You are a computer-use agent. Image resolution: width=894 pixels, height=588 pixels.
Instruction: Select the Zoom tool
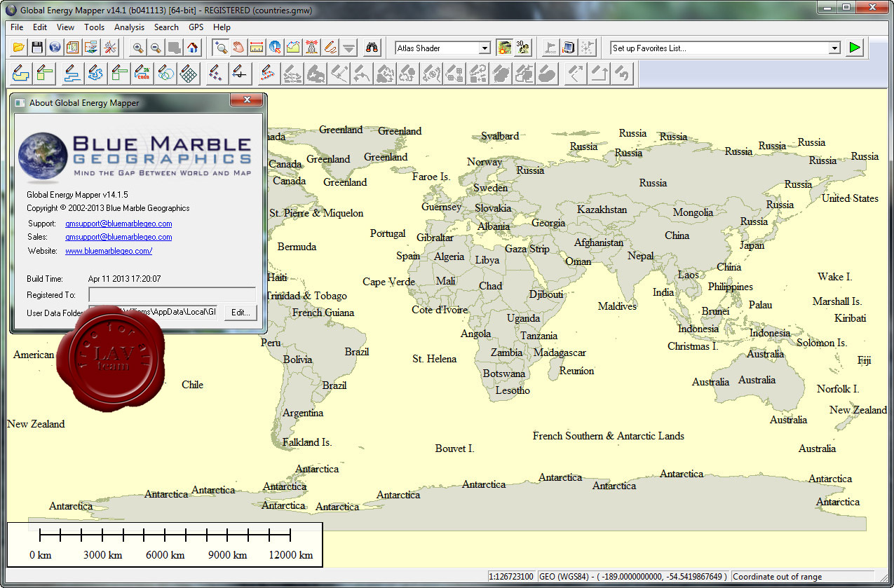pyautogui.click(x=221, y=48)
